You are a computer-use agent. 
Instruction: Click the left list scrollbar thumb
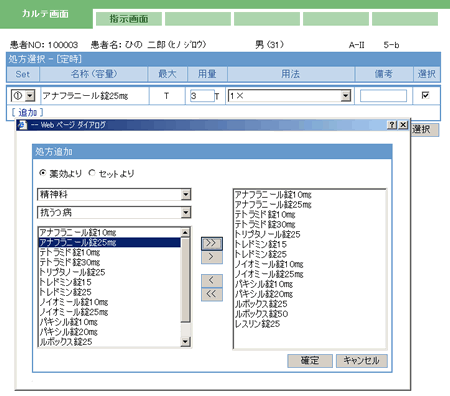(185, 280)
